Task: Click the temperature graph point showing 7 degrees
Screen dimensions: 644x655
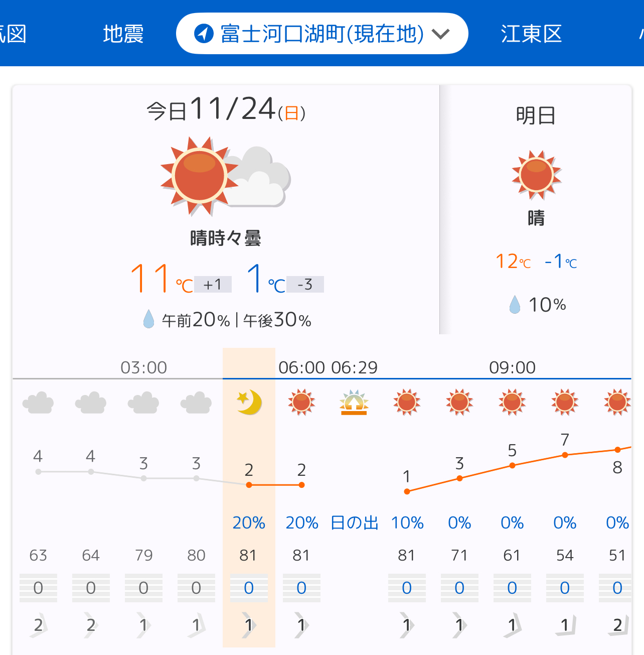Action: [x=565, y=455]
